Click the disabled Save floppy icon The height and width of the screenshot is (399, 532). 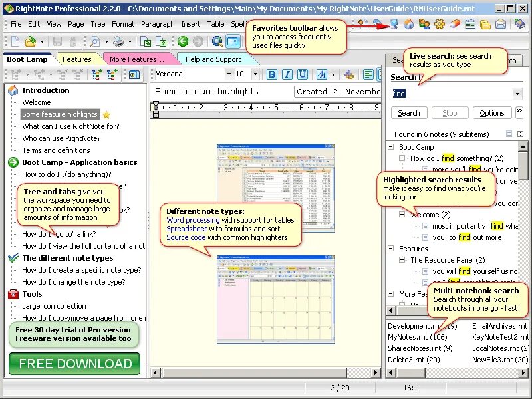(57, 42)
